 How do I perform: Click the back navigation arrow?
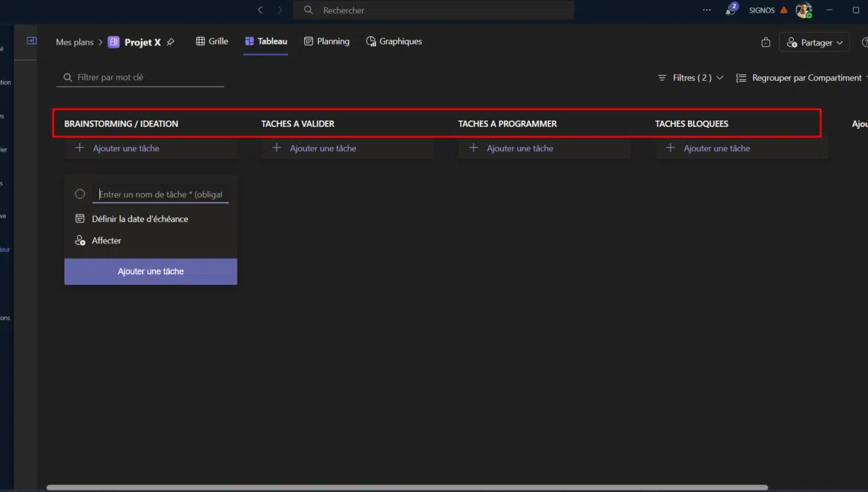coord(260,10)
